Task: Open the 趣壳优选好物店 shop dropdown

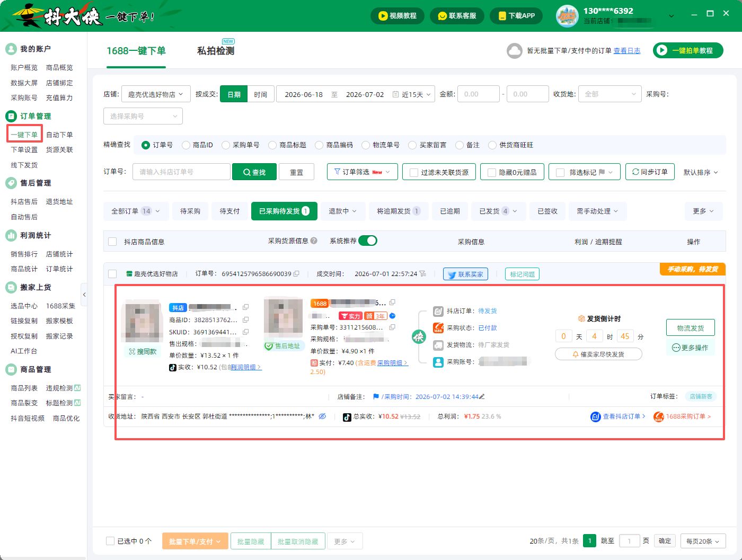Action: tap(156, 94)
